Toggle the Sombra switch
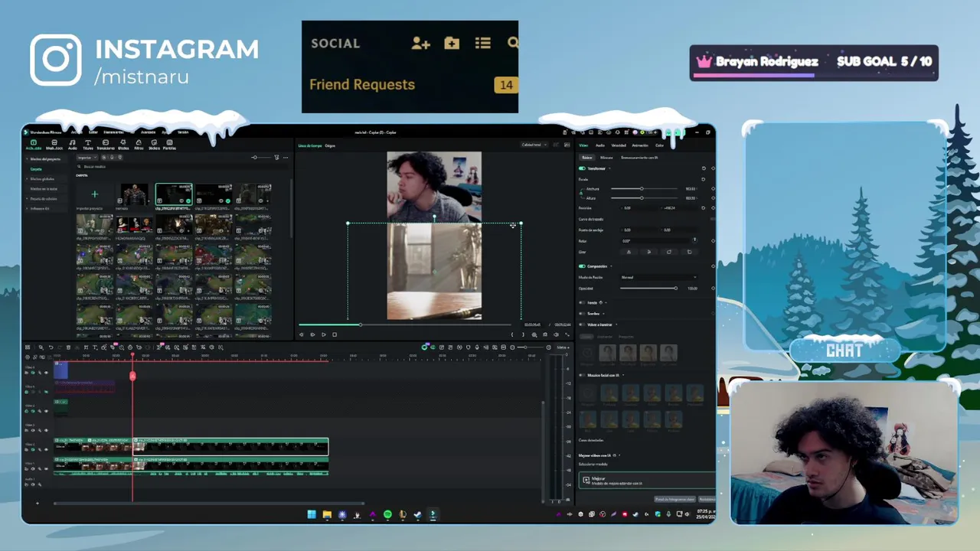This screenshot has width=980, height=551. point(582,314)
